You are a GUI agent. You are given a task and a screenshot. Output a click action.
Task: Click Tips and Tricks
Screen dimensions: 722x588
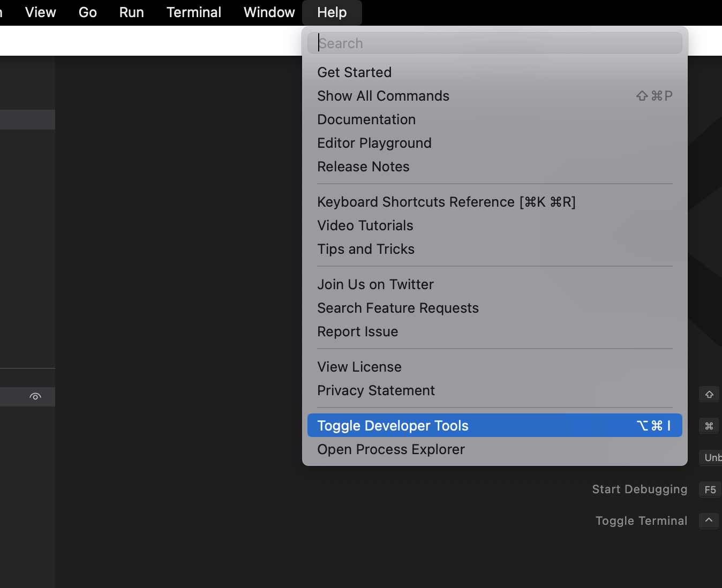(x=366, y=249)
